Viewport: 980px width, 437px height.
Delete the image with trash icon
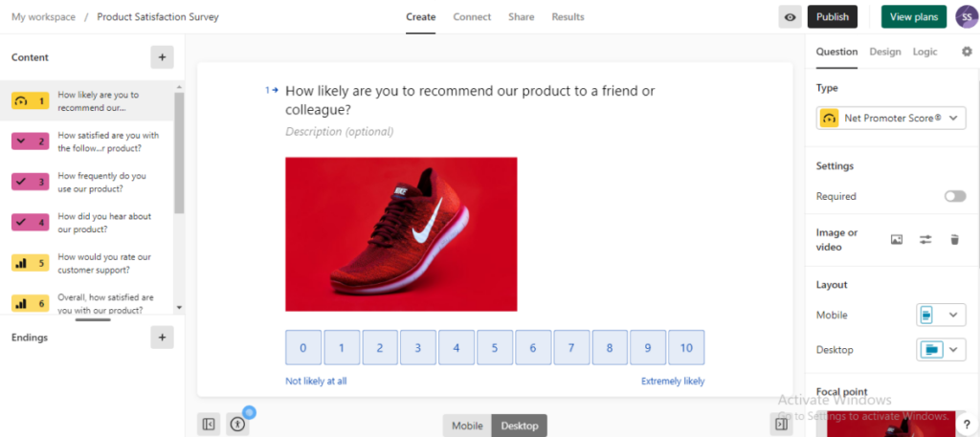tap(954, 240)
